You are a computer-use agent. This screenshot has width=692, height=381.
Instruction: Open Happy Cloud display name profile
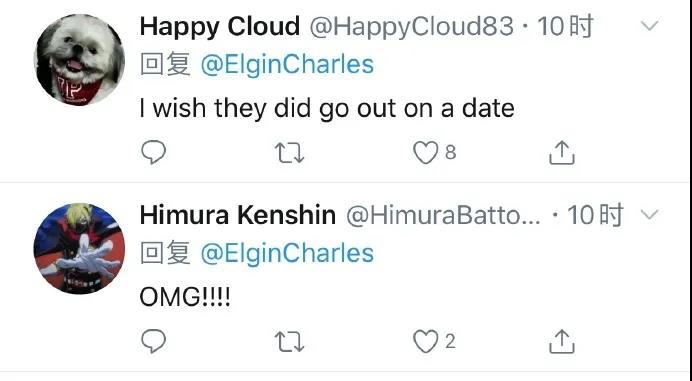pos(220,27)
